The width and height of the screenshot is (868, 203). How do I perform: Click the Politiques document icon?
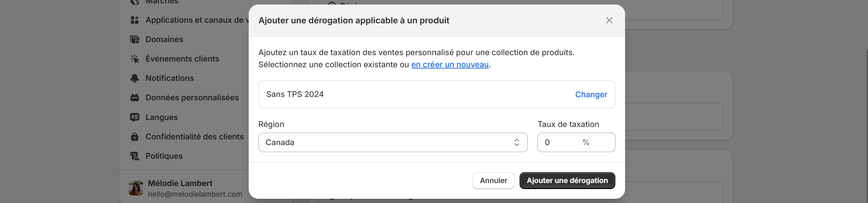point(134,156)
